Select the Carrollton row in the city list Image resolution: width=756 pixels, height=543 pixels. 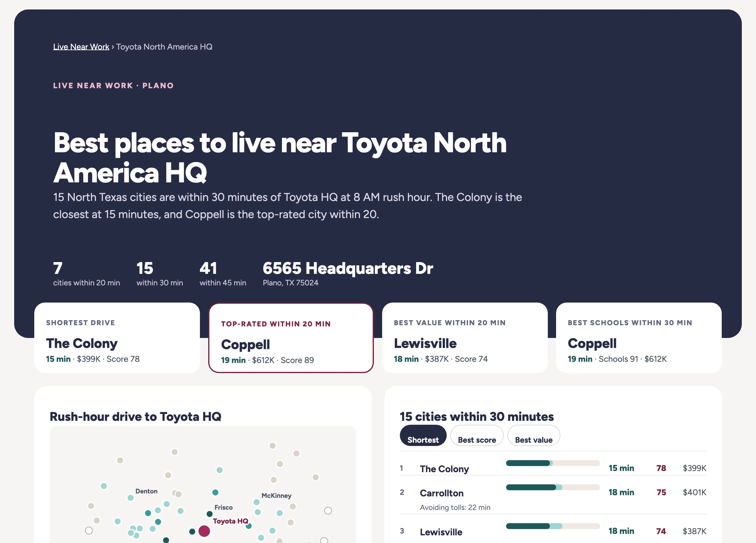pos(553,495)
